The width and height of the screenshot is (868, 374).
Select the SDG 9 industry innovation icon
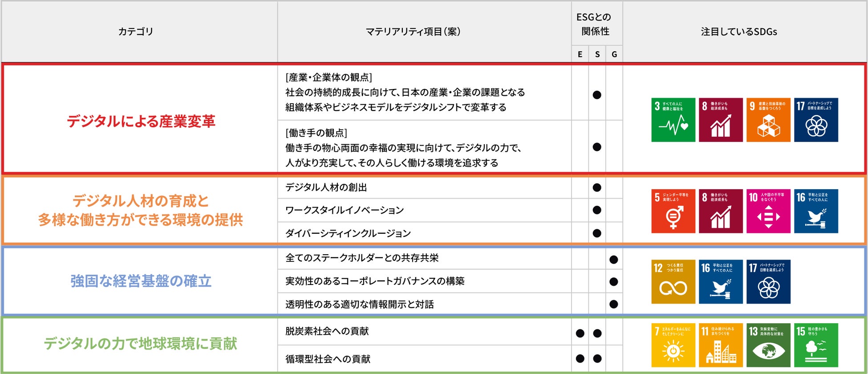pyautogui.click(x=768, y=120)
